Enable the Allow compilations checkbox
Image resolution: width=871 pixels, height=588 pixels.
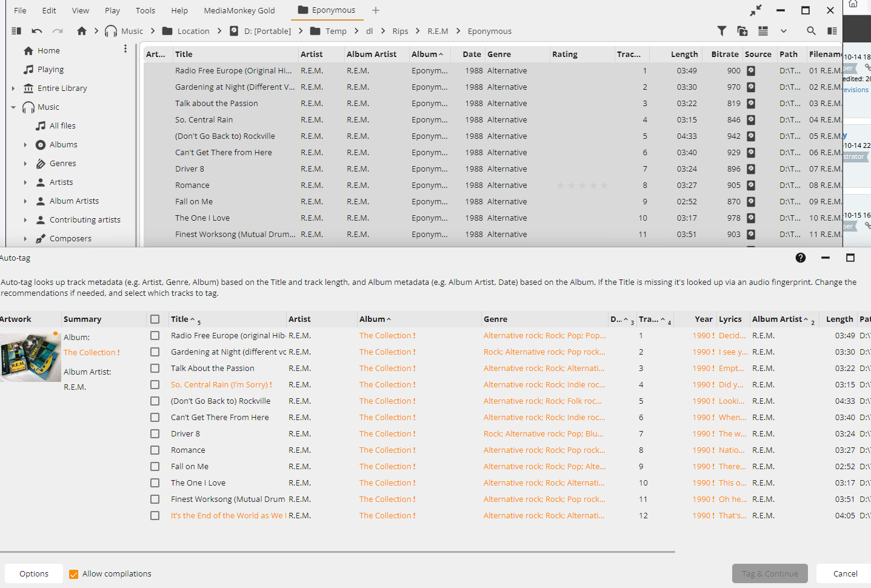pyautogui.click(x=74, y=574)
